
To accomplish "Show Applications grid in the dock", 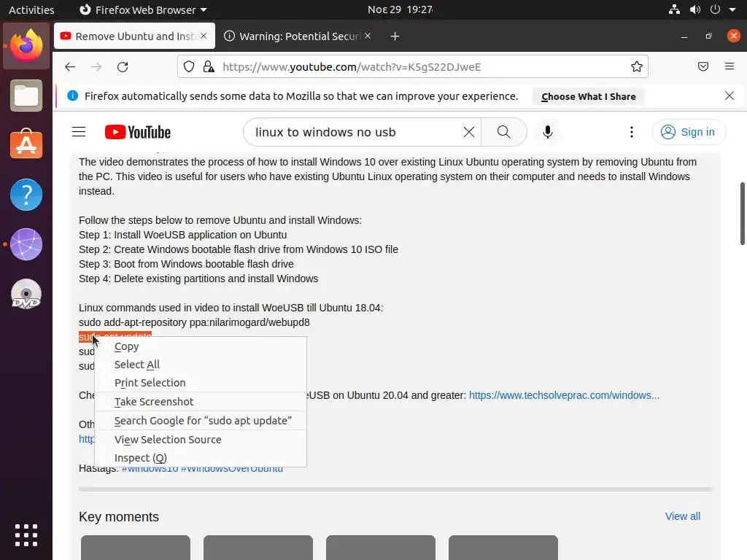I will coord(26,534).
